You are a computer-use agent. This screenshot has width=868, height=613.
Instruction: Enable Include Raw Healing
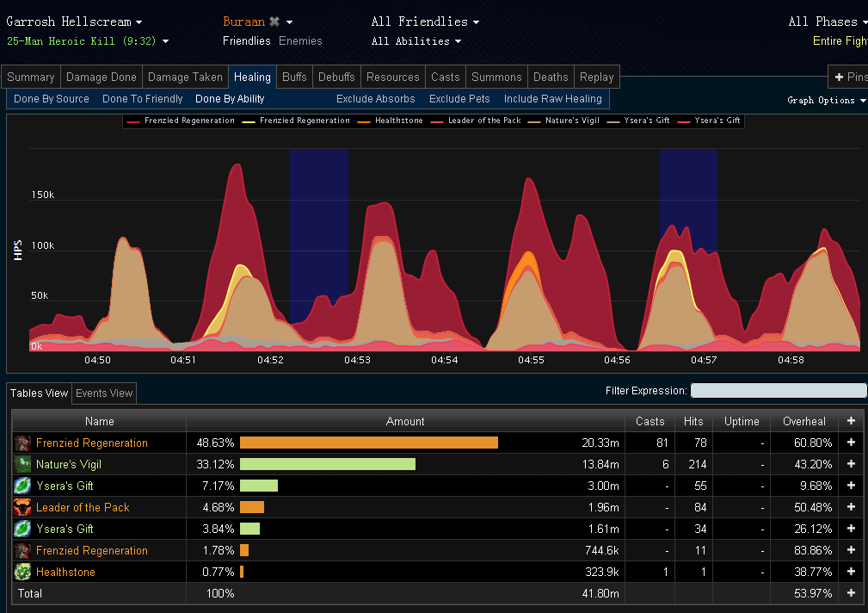pos(552,99)
